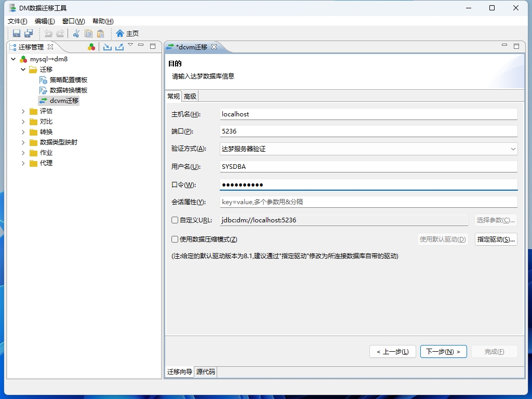Click the 上一步 button
This screenshot has width=532, height=399.
point(393,352)
